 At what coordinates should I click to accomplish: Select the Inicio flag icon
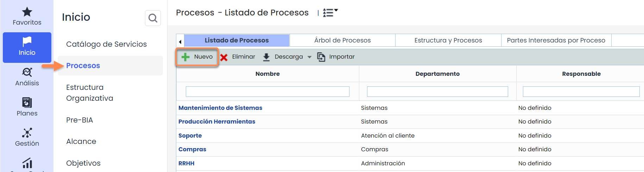coord(27,42)
